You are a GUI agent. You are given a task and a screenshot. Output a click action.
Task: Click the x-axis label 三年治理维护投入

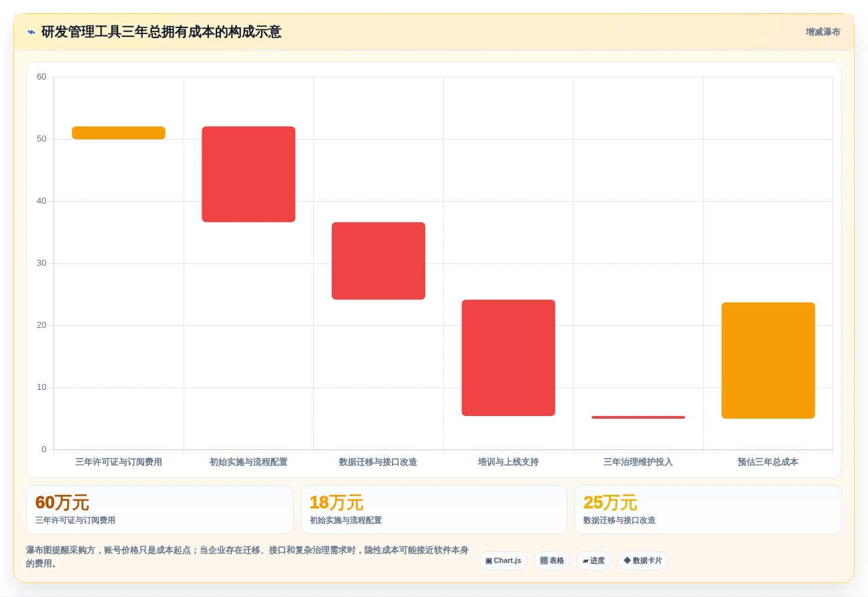pos(638,462)
